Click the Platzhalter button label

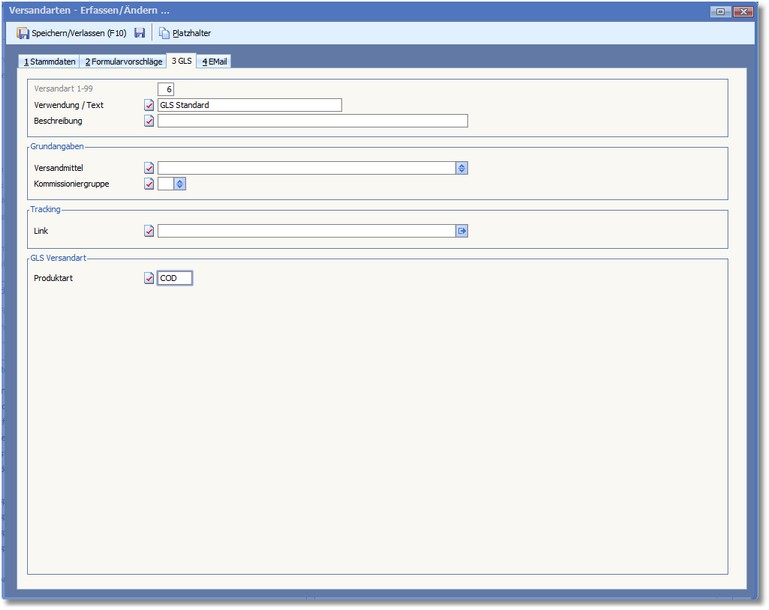192,33
